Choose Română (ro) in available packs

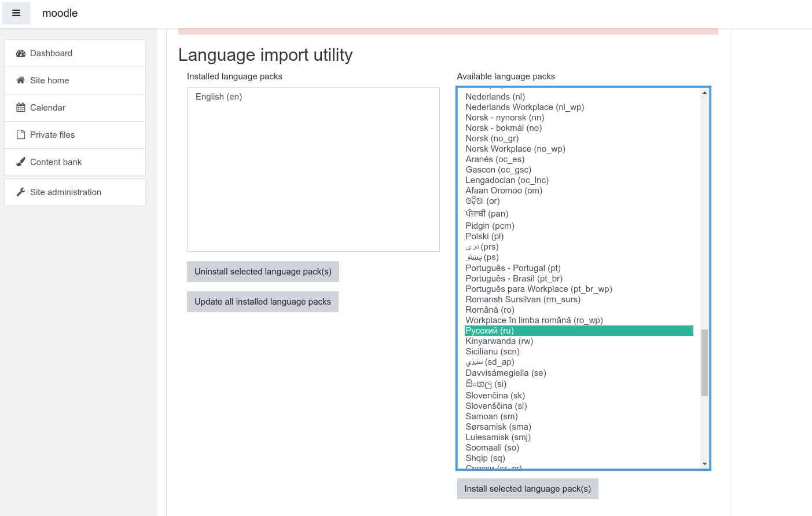click(x=490, y=310)
